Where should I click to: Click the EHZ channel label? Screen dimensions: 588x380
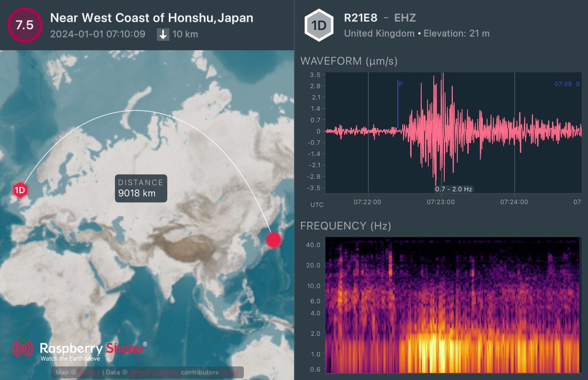coord(404,19)
